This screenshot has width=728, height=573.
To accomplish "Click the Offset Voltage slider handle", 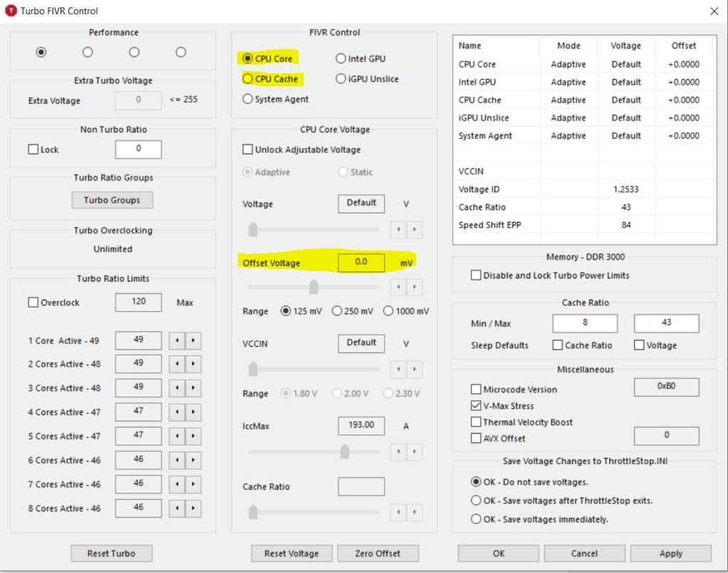I will (x=313, y=287).
